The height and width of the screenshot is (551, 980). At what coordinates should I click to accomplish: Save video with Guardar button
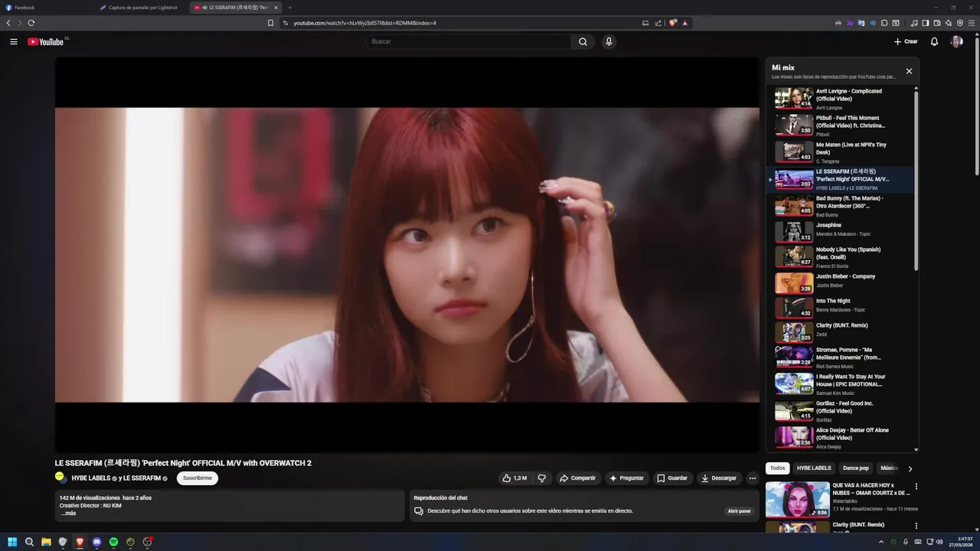672,478
